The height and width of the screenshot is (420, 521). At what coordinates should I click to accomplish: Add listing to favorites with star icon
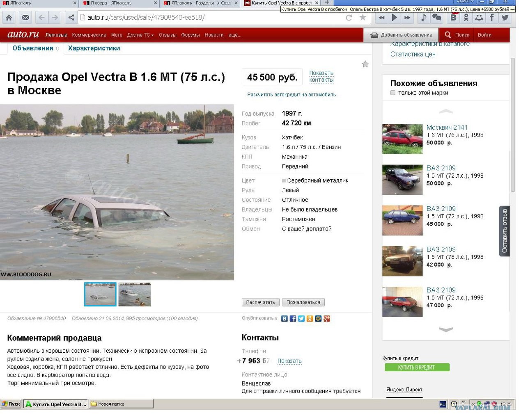coord(365,64)
